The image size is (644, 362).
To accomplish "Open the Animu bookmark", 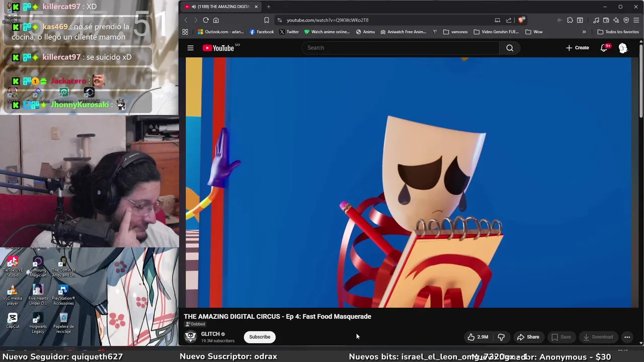I will pos(365,32).
